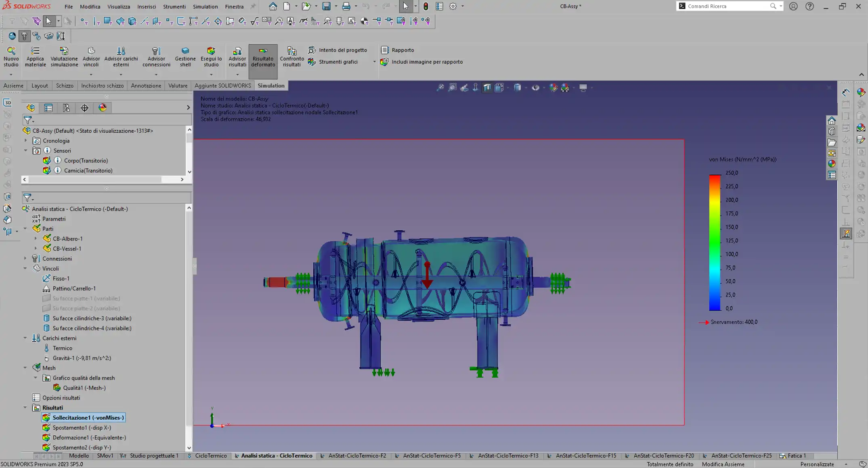Screen dimensions: 868x468
Task: Open Advisor risultati tool
Action: [237, 56]
